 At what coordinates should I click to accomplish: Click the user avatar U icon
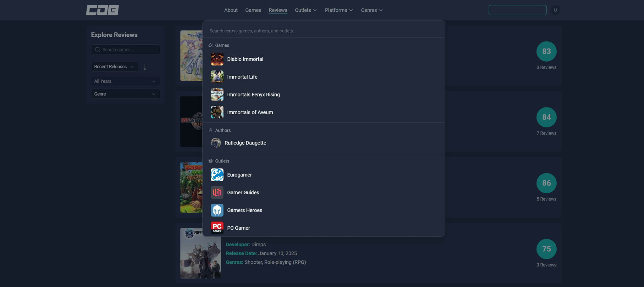(555, 10)
